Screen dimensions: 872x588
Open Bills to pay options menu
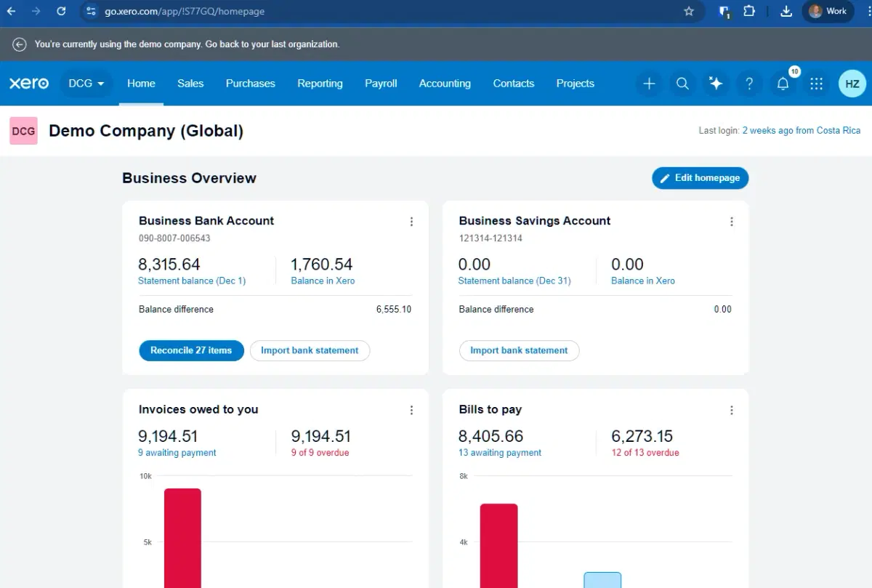coord(731,410)
